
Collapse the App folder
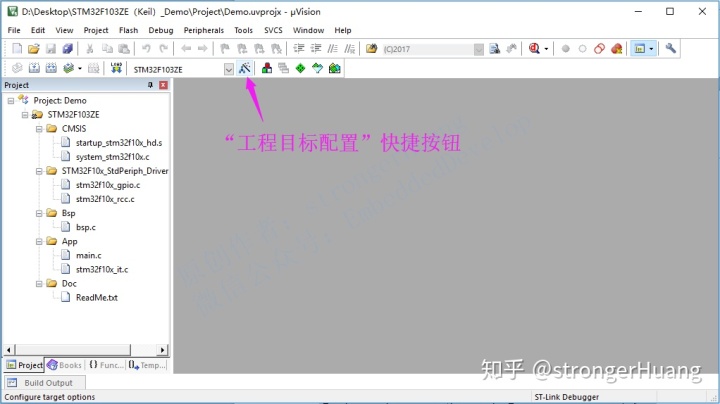[39, 241]
